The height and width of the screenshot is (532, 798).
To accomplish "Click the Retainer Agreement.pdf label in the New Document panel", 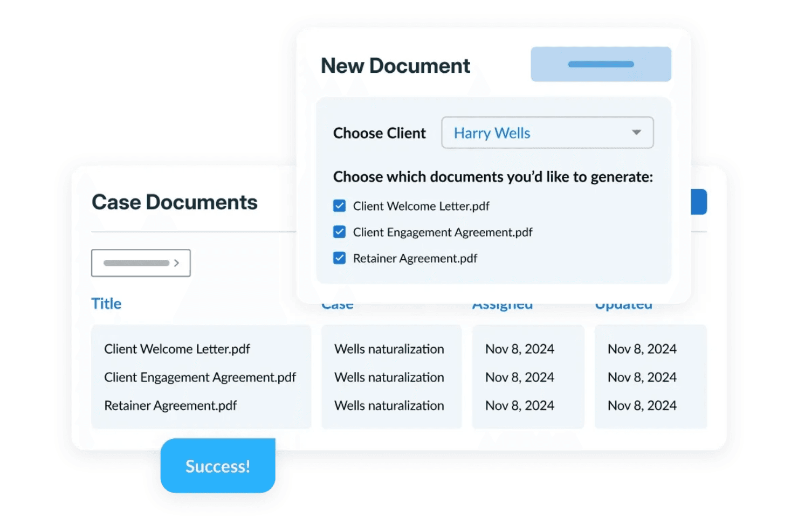I will click(415, 258).
